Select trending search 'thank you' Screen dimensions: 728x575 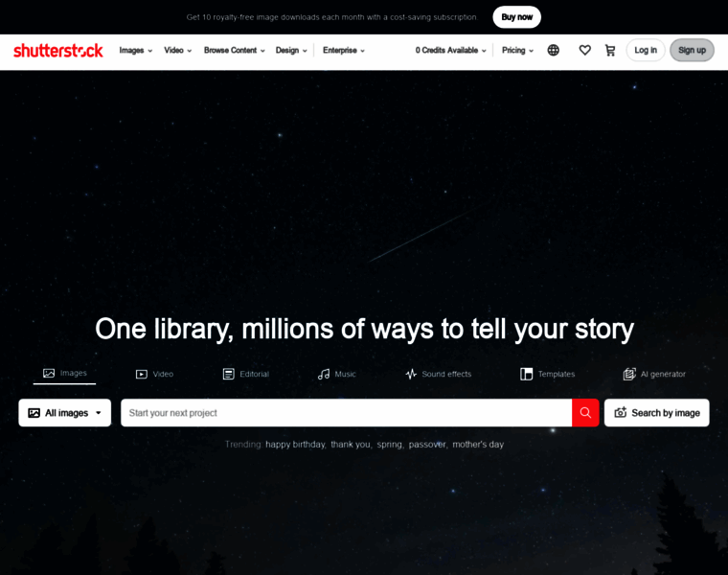point(351,445)
